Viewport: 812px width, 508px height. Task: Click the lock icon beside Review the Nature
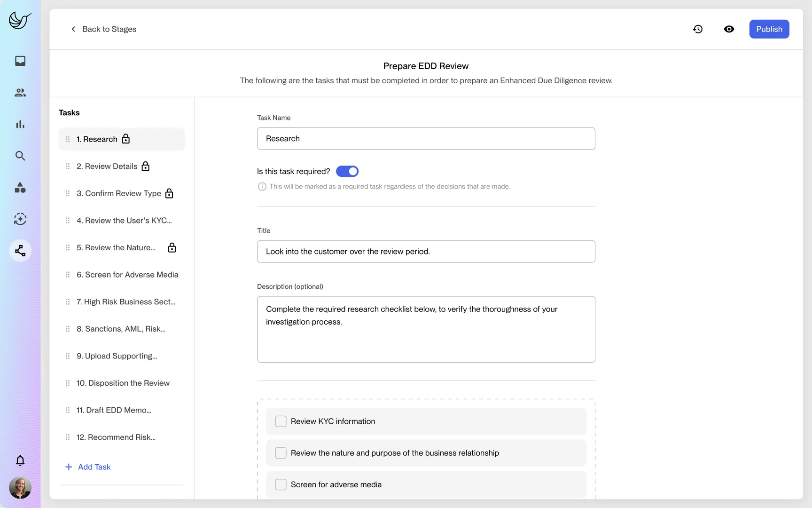tap(172, 247)
